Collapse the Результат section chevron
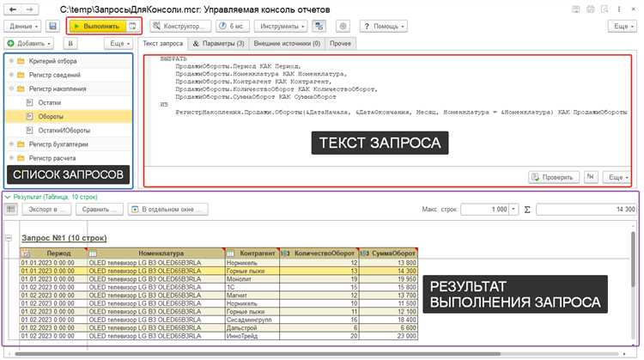The width and height of the screenshot is (644, 360). tap(8, 197)
